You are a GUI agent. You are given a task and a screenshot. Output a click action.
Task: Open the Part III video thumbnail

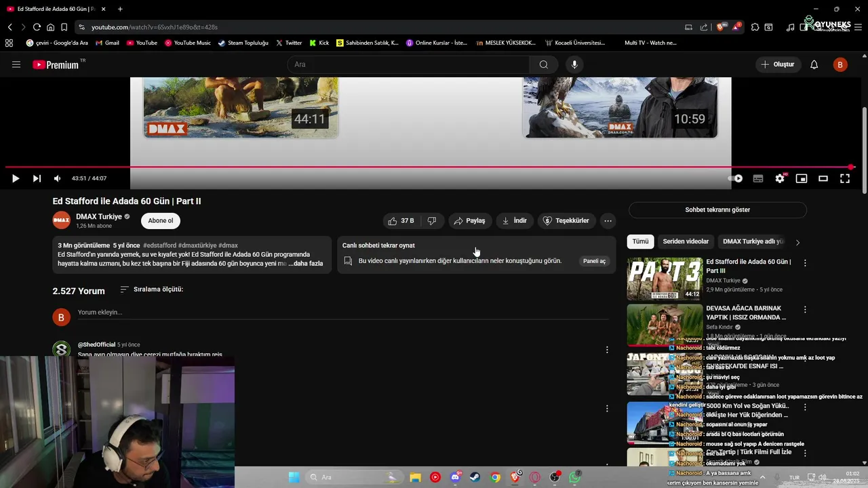665,279
